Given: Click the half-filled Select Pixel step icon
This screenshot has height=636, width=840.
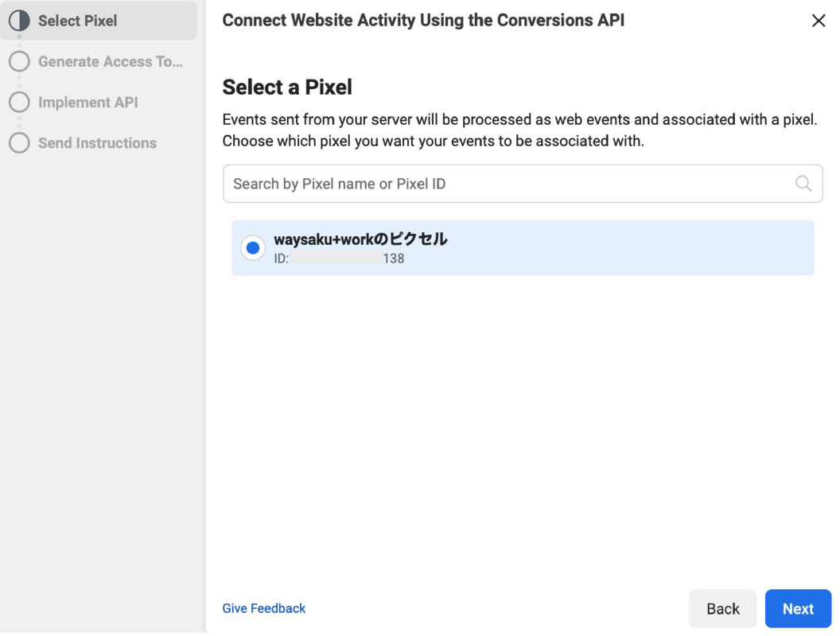Looking at the screenshot, I should [x=19, y=21].
